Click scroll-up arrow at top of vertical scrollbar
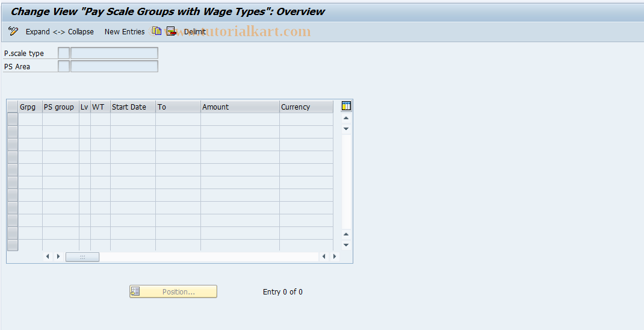Viewport: 644px width, 330px height. (x=346, y=119)
